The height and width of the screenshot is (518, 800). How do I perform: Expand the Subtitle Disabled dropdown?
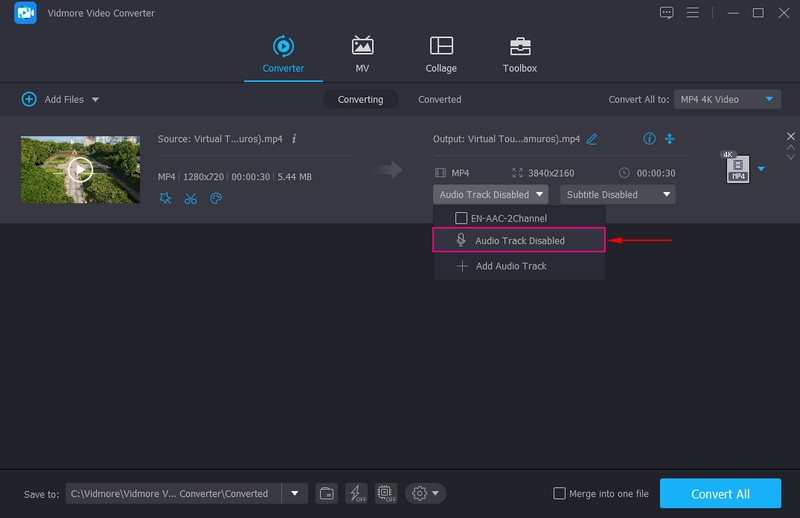(x=617, y=195)
